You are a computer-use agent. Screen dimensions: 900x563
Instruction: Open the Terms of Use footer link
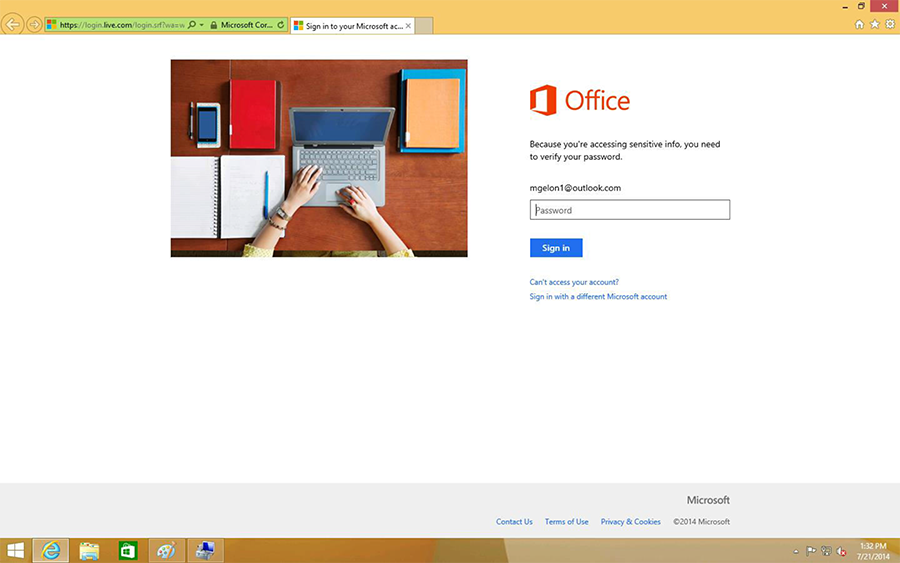pyautogui.click(x=567, y=522)
